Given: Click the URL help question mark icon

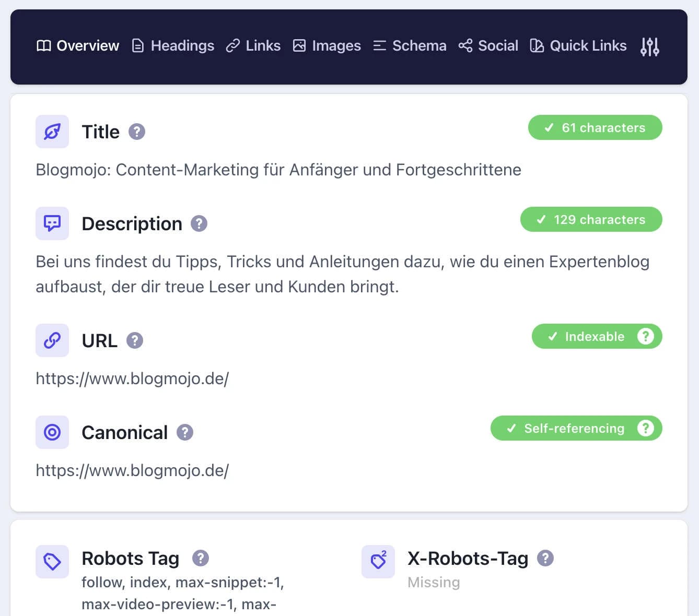Looking at the screenshot, I should (135, 340).
